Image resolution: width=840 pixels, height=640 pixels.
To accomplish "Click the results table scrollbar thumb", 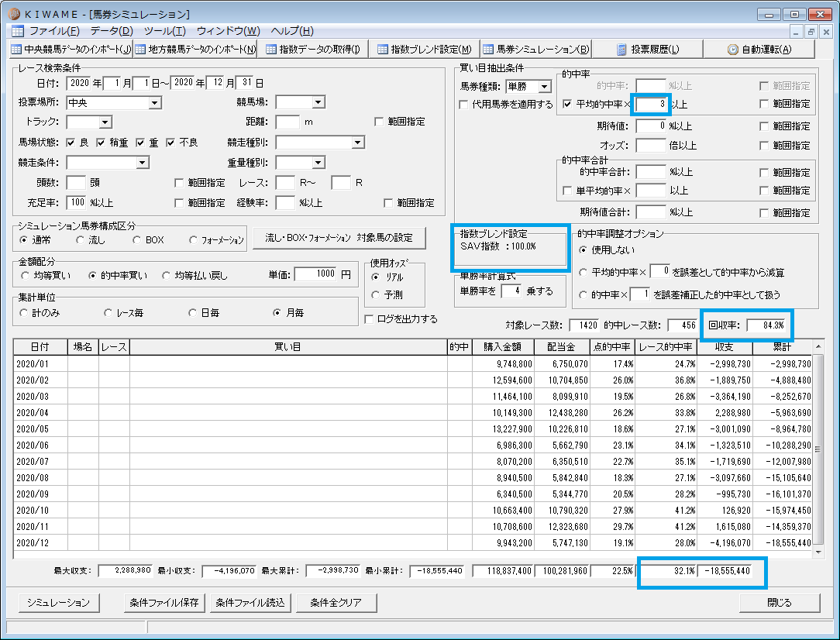I will [818, 449].
